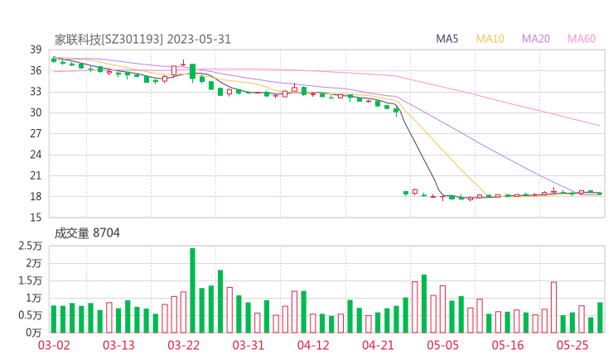This screenshot has height=364, width=613.
Task: Click the first green volume bar on 03-02
Action: tap(54, 319)
